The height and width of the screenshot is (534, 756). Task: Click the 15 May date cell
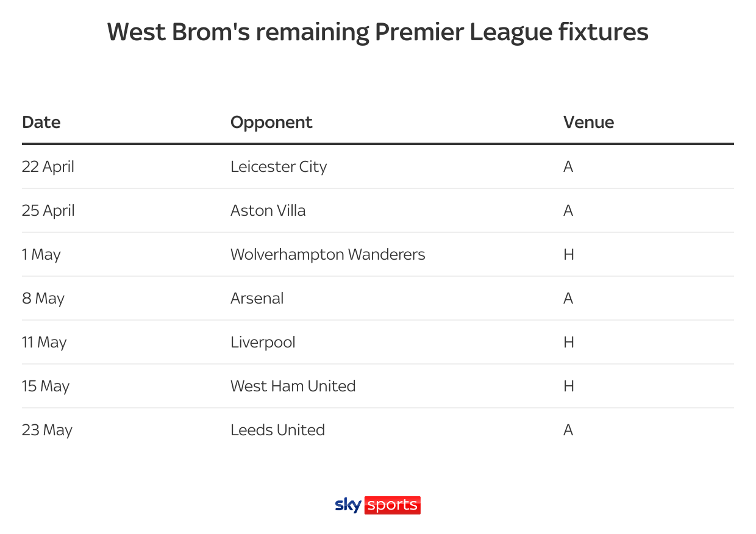pyautogui.click(x=46, y=386)
